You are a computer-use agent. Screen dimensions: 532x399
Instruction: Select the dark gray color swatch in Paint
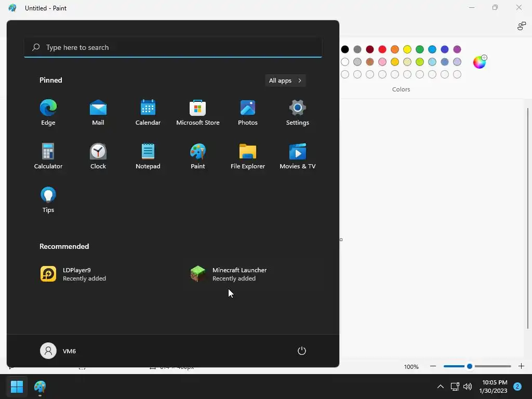click(x=357, y=49)
